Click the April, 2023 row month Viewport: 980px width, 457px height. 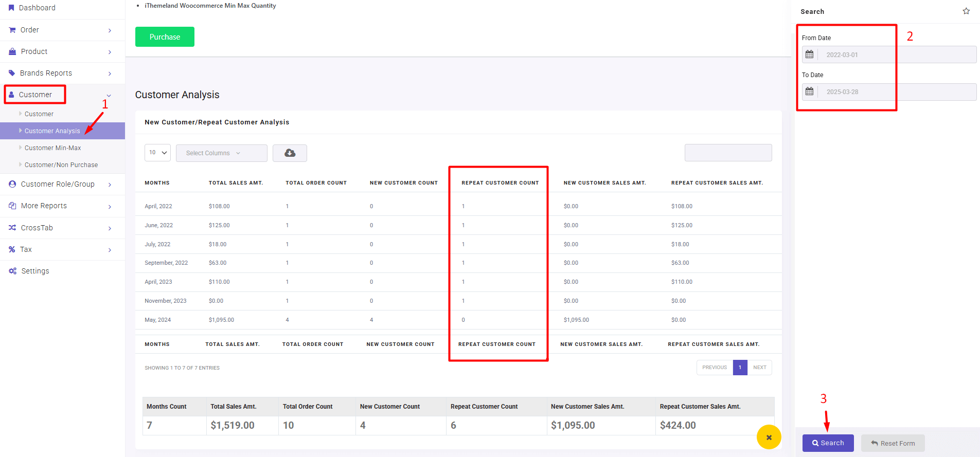coord(158,282)
